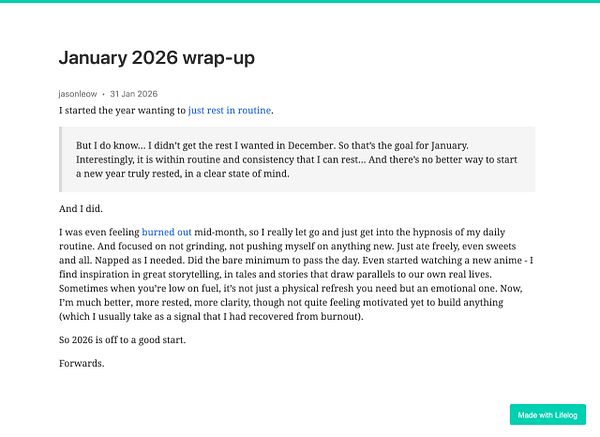Follow the "burned out" hyperlink
Viewport: 600px width, 437px height.
coord(166,231)
